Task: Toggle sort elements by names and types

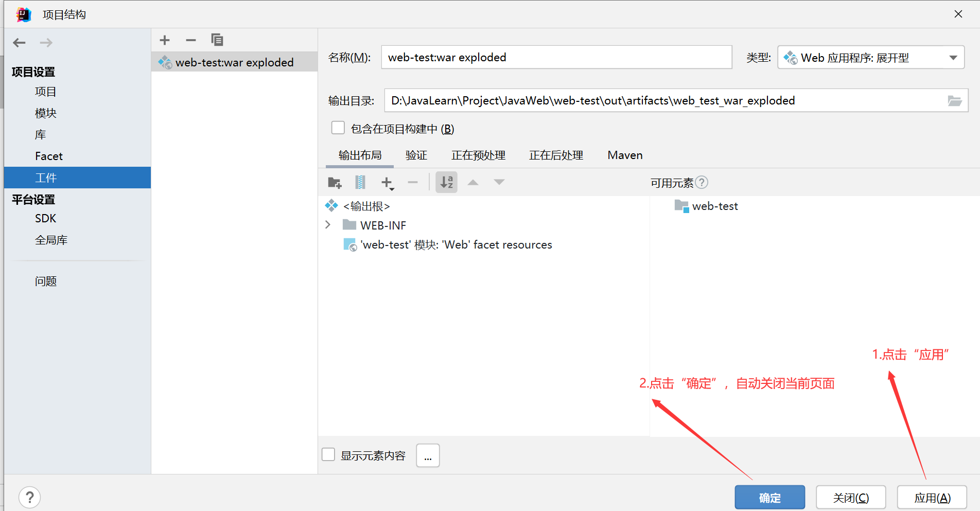Action: (446, 182)
